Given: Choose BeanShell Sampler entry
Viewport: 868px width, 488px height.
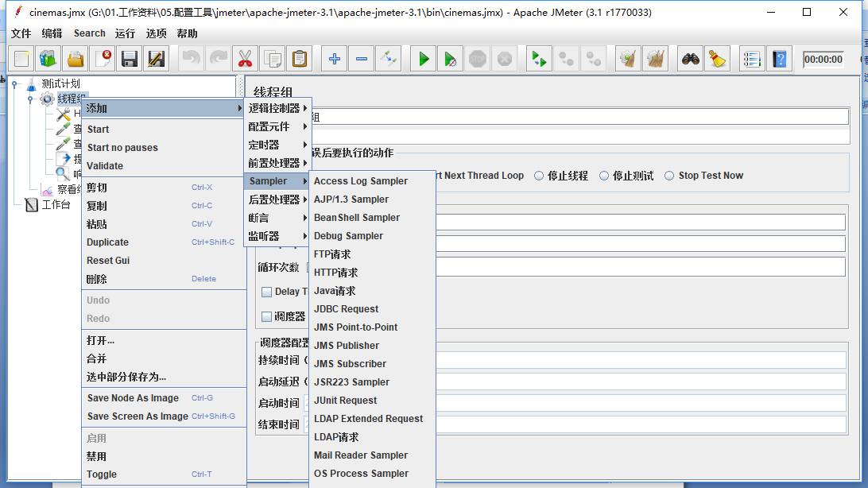Looking at the screenshot, I should (372, 218).
